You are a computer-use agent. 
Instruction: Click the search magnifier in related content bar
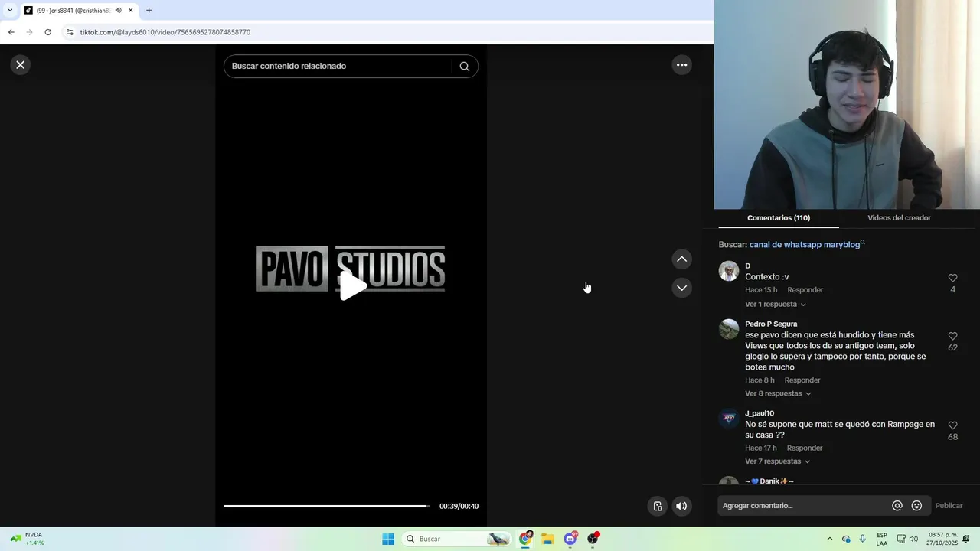[464, 66]
